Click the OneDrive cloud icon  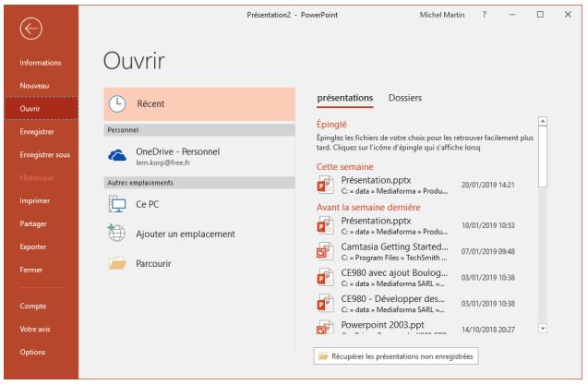pyautogui.click(x=116, y=156)
